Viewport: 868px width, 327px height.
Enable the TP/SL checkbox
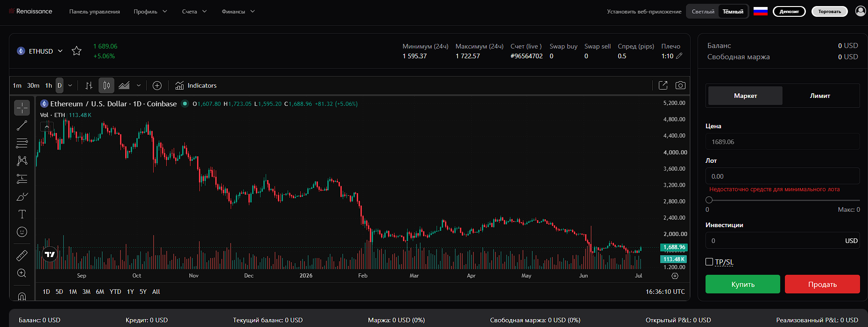709,262
